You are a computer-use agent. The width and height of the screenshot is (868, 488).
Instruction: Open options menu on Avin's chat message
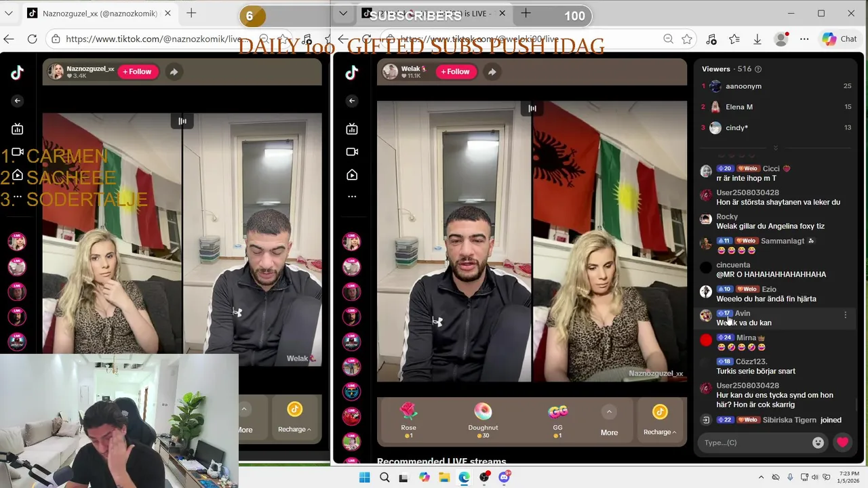(845, 315)
